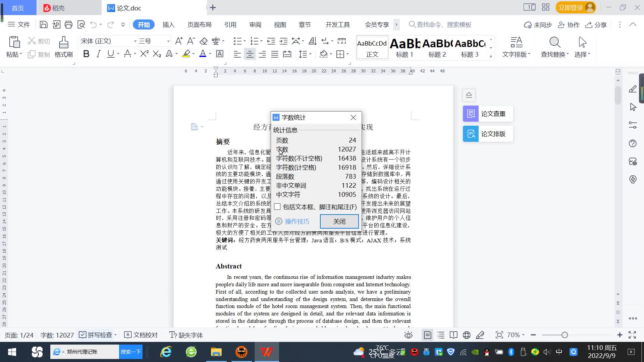Click the Paste clipboard icon

(x=14, y=43)
